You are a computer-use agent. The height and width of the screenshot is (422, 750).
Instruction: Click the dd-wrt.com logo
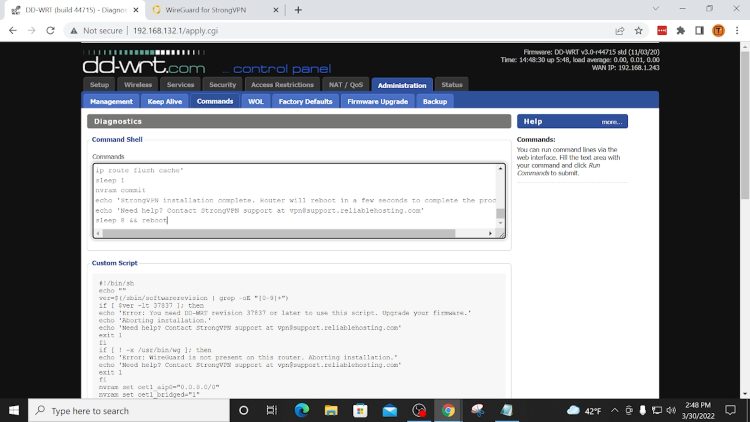[144, 65]
